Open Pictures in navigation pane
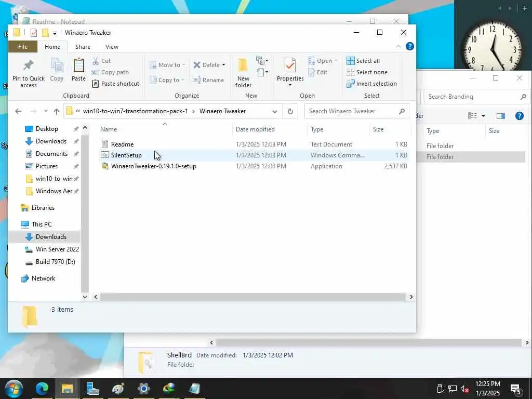The height and width of the screenshot is (399, 532). (x=46, y=166)
